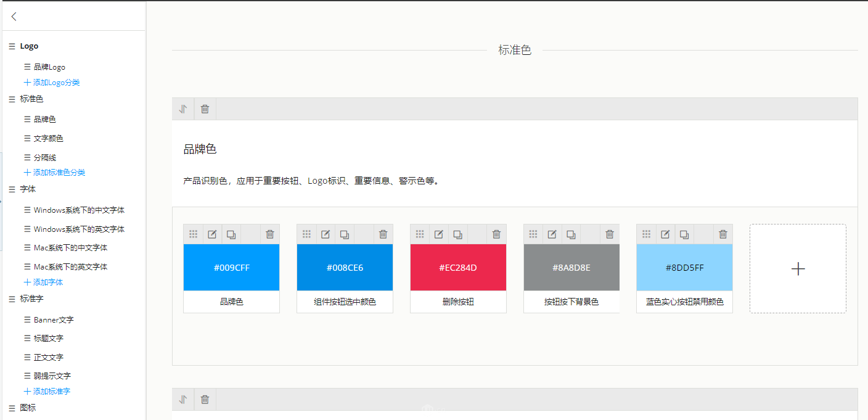The image size is (868, 420).
Task: Click the #EC284D red swatch
Action: [x=458, y=268]
